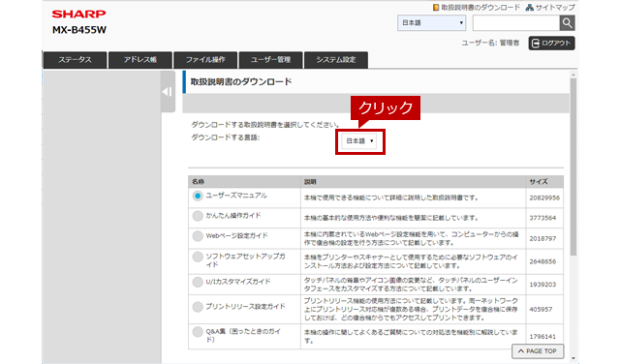Click the size value 3773564
620x364 pixels.
(542, 218)
